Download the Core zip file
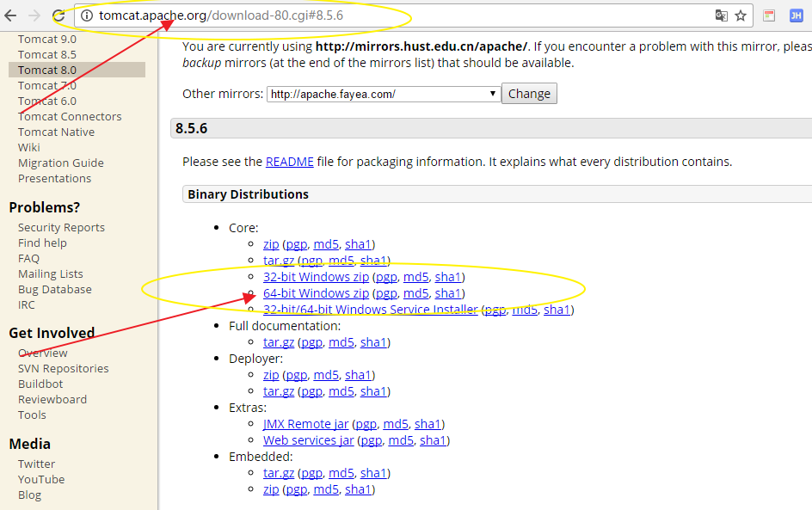 click(271, 244)
